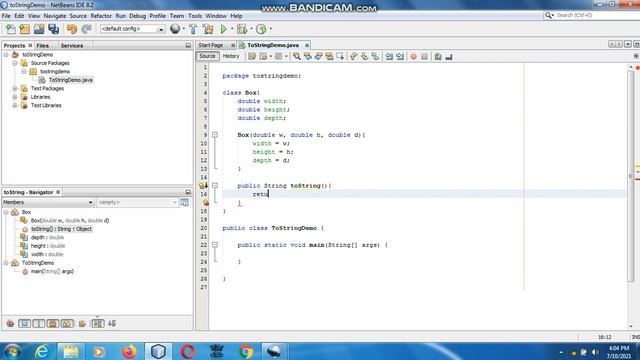
Task: Switch to the Start Page tab
Action: click(x=211, y=45)
